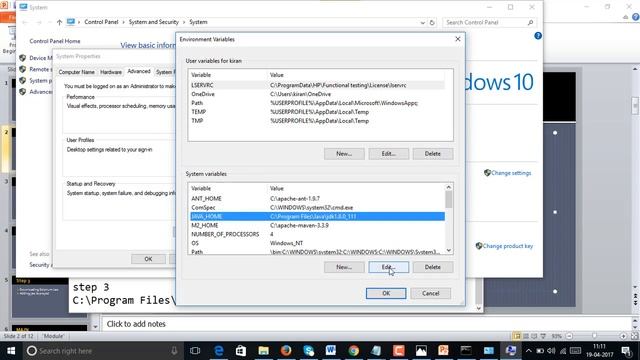This screenshot has height=360, width=640.
Task: Click Edit button under System variables
Action: click(x=389, y=267)
